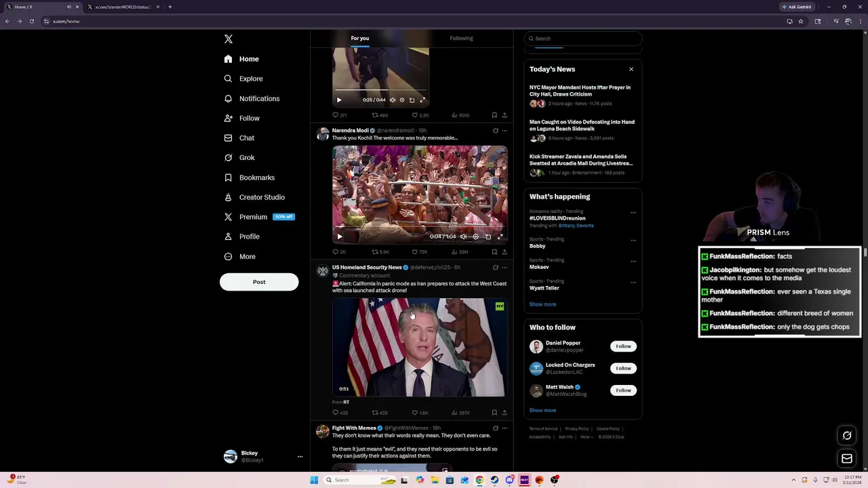Follow Locked On Chargers
Screen dimensions: 868x488
tap(623, 368)
